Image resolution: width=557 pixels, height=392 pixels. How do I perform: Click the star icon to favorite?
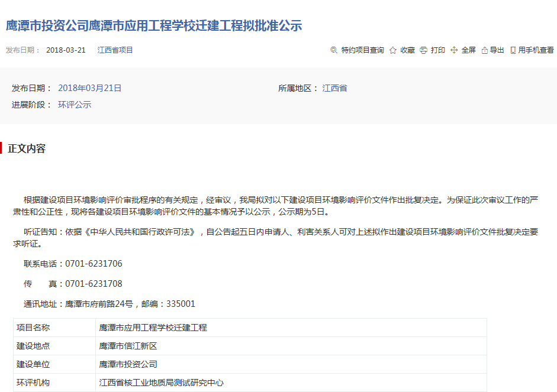pyautogui.click(x=393, y=50)
